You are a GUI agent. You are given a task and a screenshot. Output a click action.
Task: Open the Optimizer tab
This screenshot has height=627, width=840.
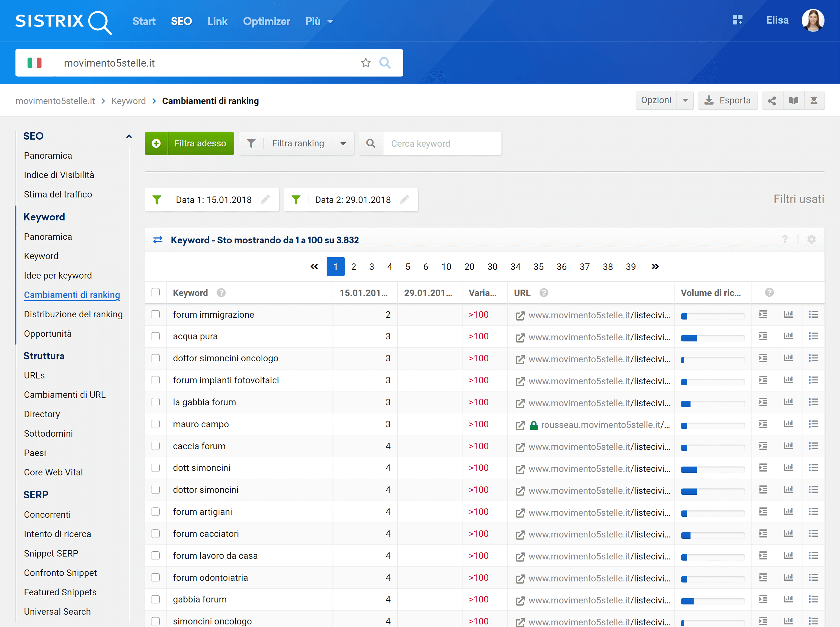266,21
